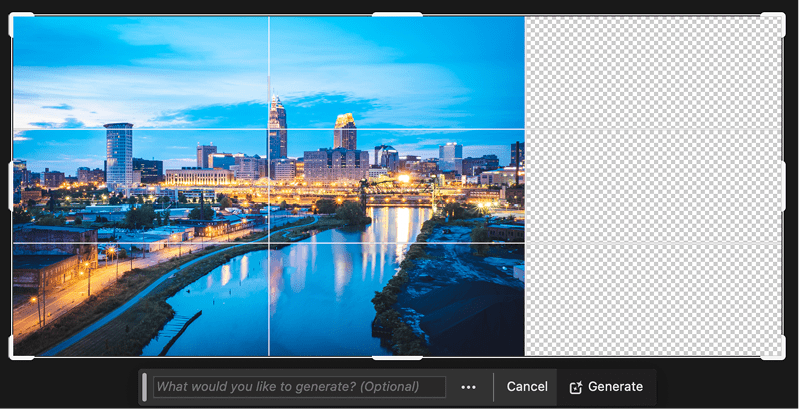Image resolution: width=800 pixels, height=409 pixels.
Task: Grab the contextual task bar drag handle
Action: tap(144, 387)
